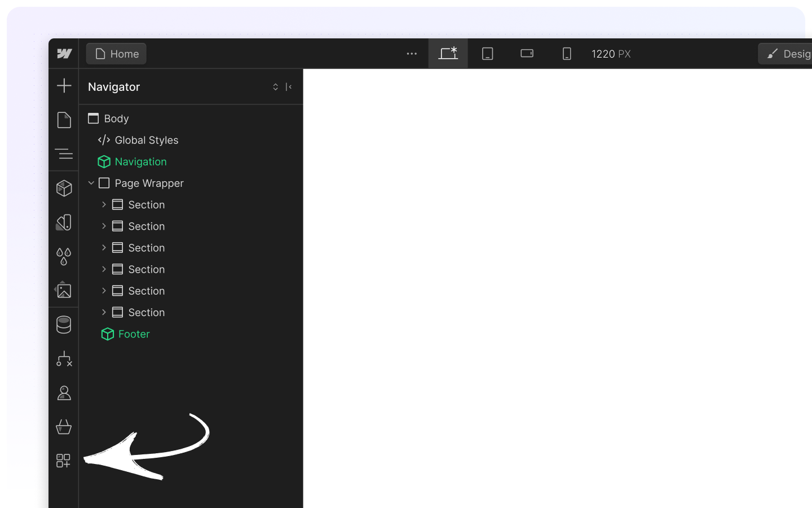
Task: Click the Page Wrapper square icon
Action: (104, 183)
